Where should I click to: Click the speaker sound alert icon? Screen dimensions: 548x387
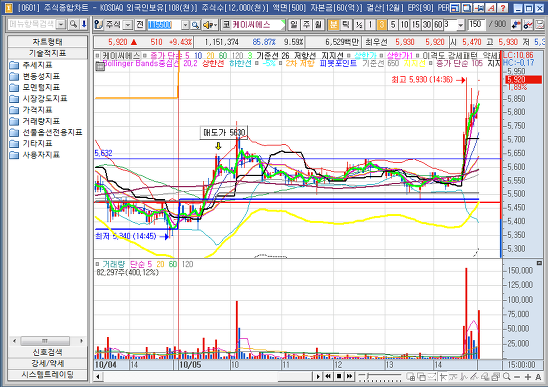click(210, 25)
